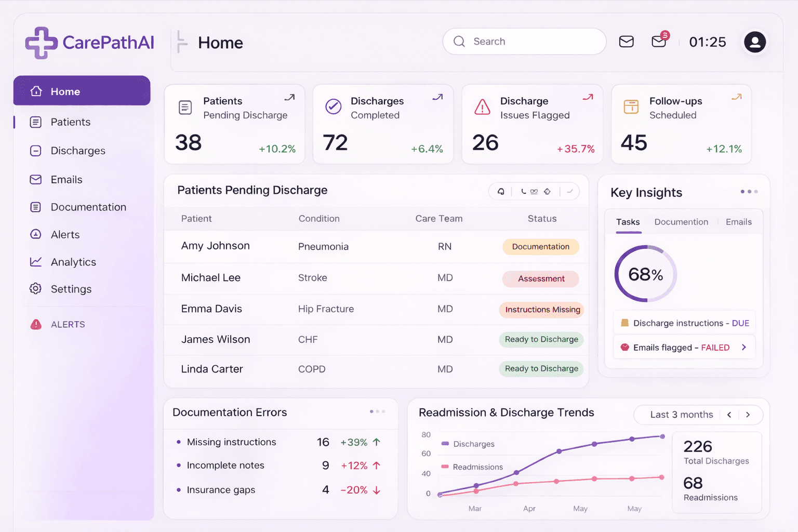Screen dimensions: 798x532
Task: Click inside the Search field
Action: [524, 42]
